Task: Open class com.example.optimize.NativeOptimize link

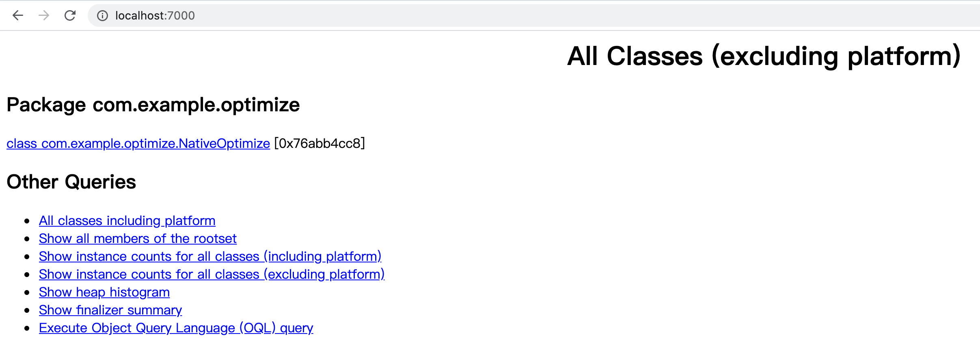Action: click(138, 143)
